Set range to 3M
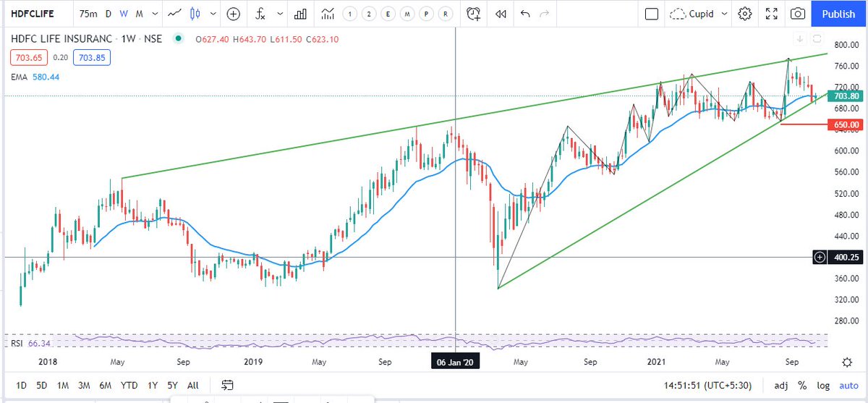 (84, 385)
